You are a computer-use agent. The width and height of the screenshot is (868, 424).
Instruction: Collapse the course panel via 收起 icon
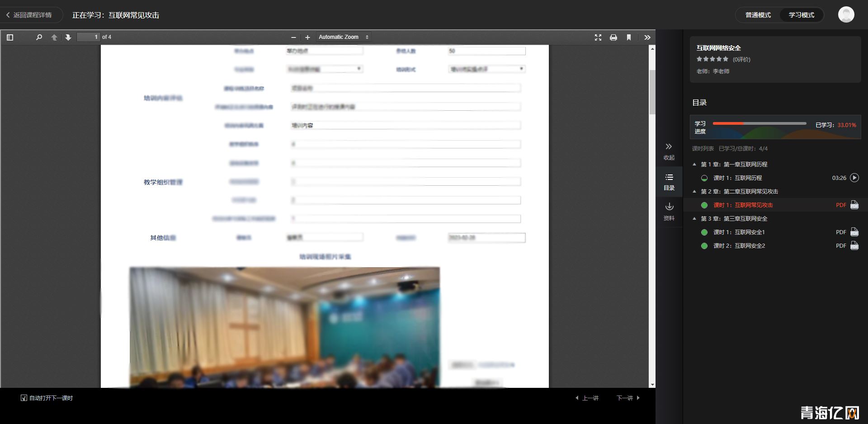coord(669,151)
